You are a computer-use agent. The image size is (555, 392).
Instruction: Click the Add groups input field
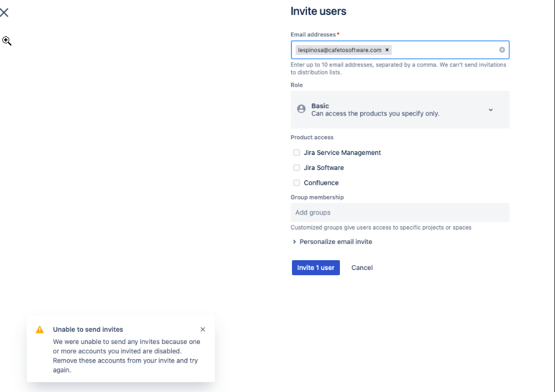coord(400,212)
